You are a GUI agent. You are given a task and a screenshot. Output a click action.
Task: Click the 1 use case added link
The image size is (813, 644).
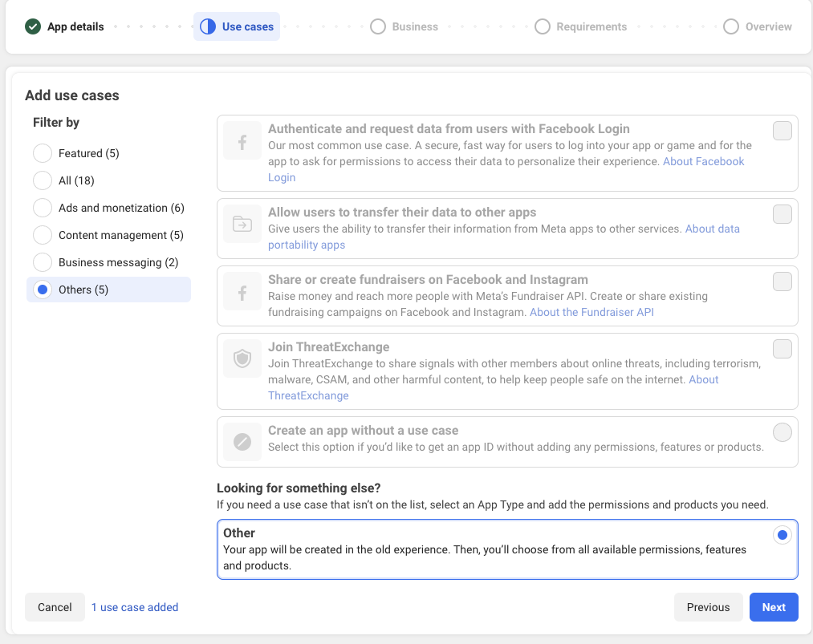coord(135,607)
